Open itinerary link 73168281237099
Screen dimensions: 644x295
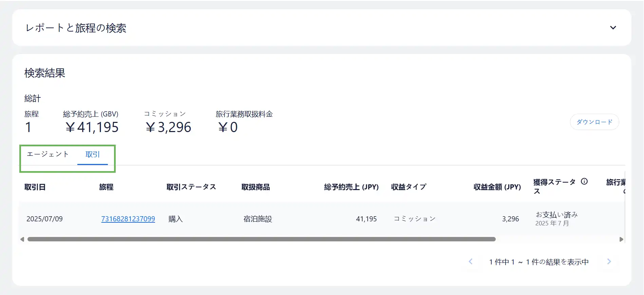click(x=128, y=219)
